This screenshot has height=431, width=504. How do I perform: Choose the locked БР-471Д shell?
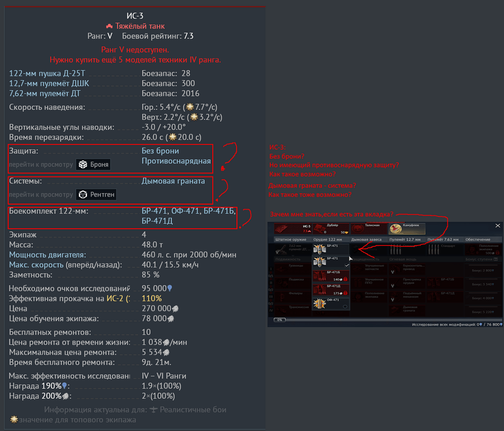(x=331, y=289)
